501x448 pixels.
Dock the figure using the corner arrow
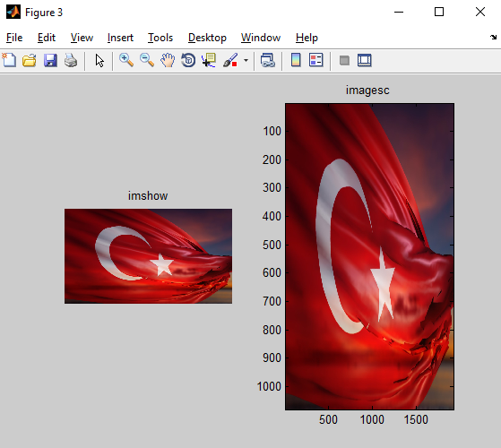pos(493,37)
